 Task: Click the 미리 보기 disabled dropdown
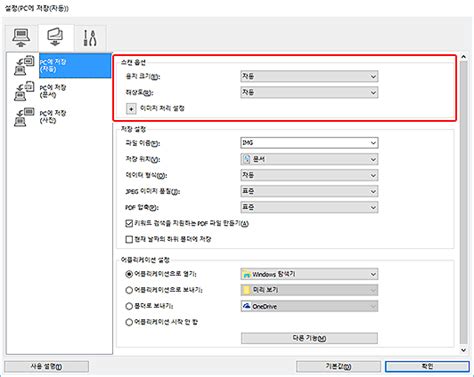(x=309, y=290)
